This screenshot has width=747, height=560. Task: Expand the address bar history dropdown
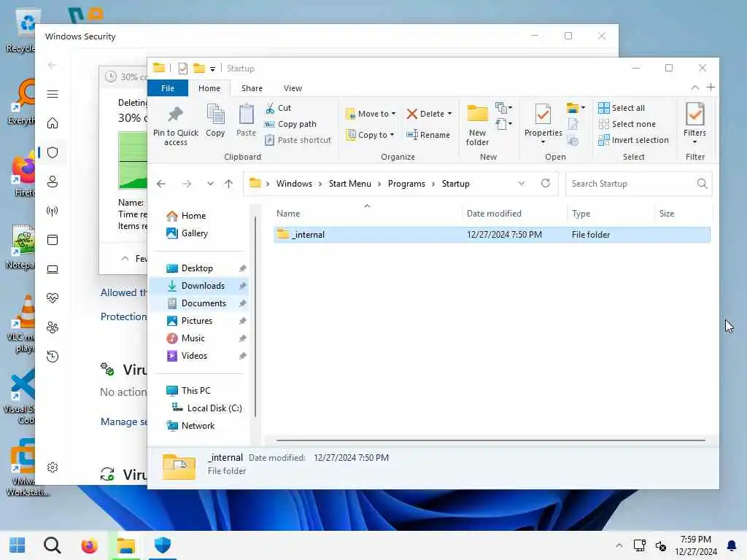(521, 183)
